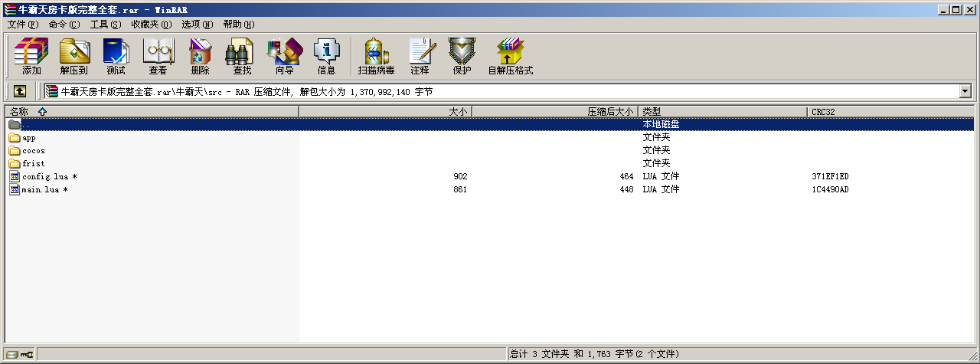Start 扫描病毒 (Virus Scan)
The image size is (980, 364).
point(376,57)
